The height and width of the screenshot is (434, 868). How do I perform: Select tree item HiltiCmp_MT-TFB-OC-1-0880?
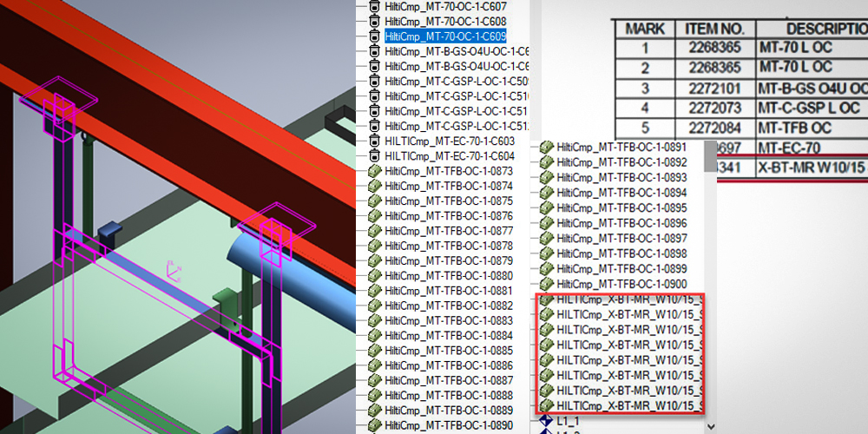[449, 276]
